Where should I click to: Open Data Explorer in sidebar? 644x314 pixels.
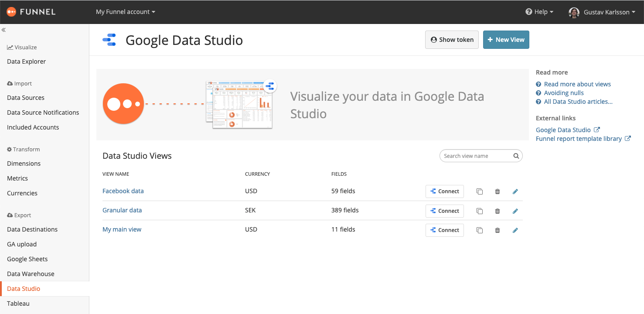[x=27, y=61]
